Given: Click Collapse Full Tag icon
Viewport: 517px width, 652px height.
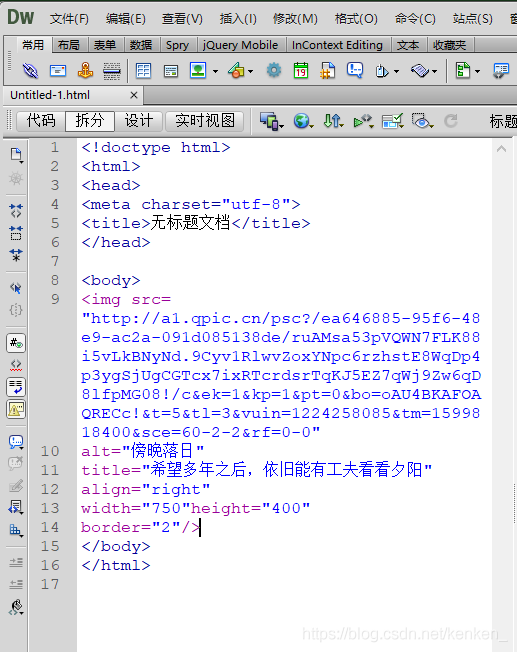Looking at the screenshot, I should point(16,211).
